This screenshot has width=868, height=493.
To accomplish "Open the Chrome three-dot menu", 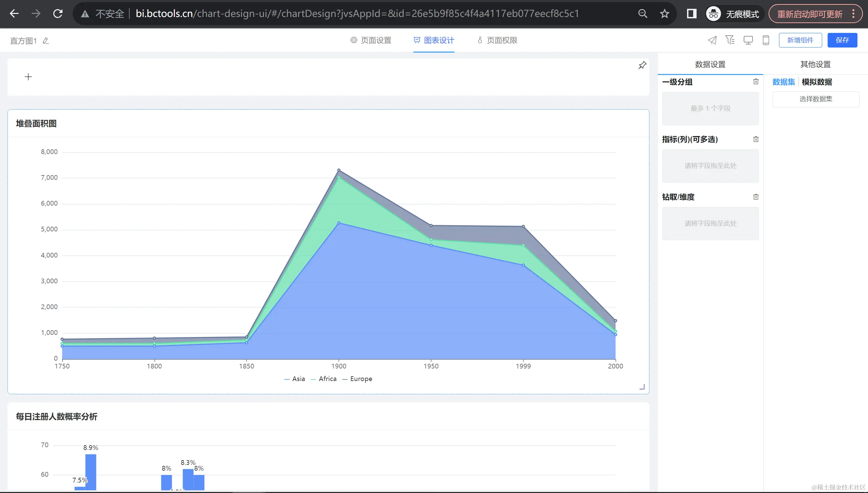I will [853, 14].
